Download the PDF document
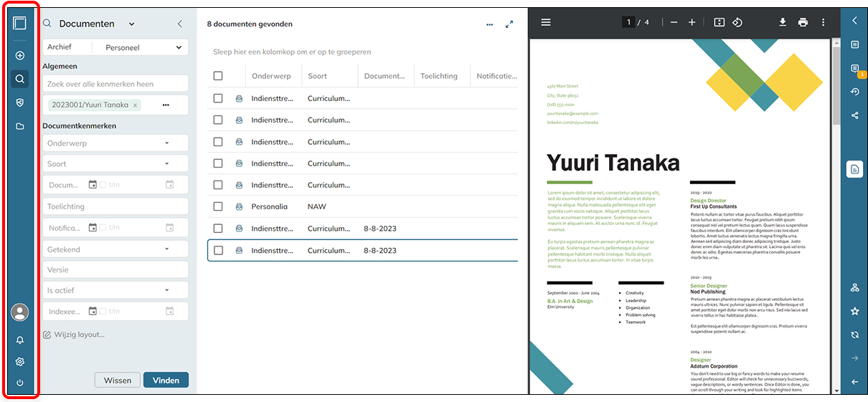Viewport: 868px width, 402px height. (783, 22)
